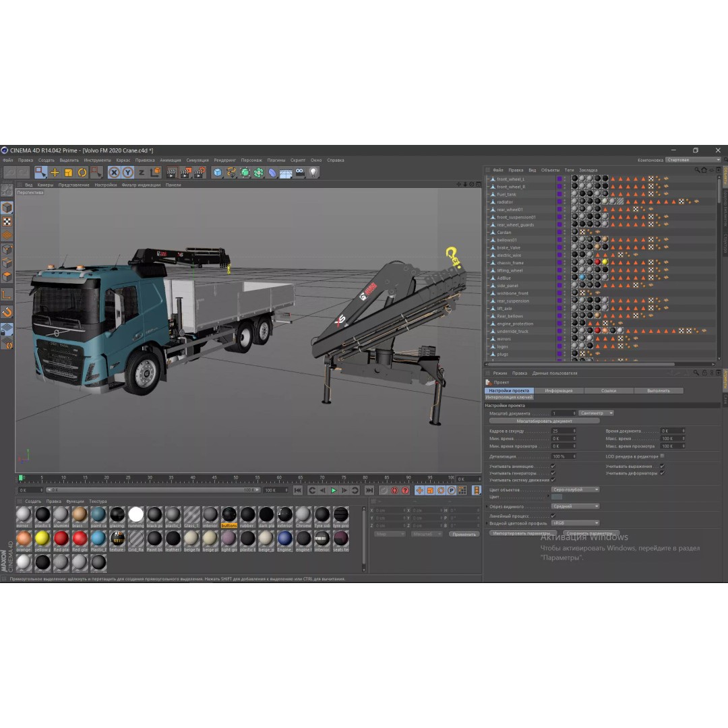Expand Входной цветовой профиль disclosure triangle

[487, 523]
